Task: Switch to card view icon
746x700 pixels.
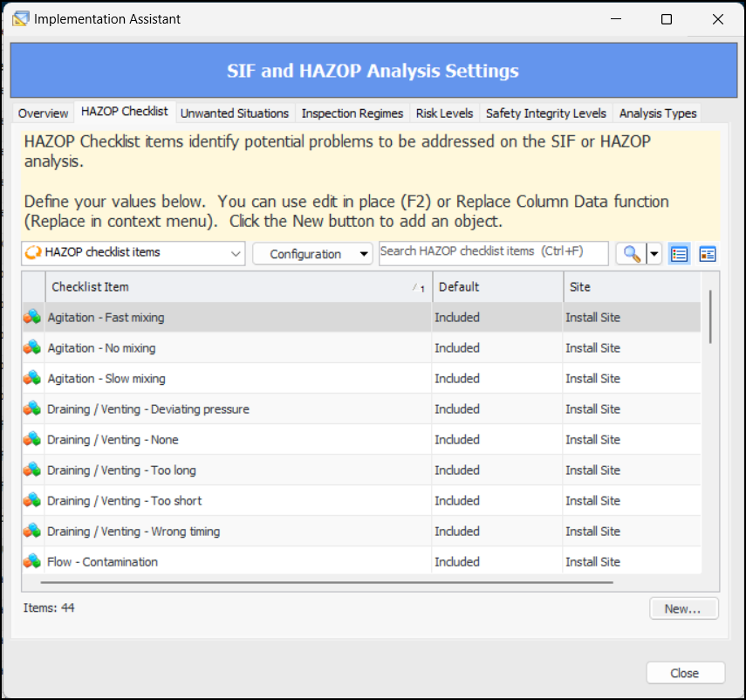Action: click(708, 254)
